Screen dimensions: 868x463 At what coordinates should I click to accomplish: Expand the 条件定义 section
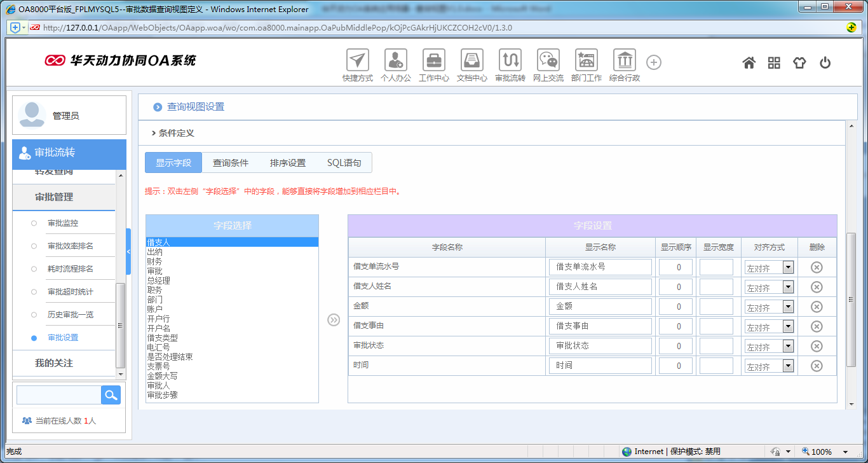(168, 133)
